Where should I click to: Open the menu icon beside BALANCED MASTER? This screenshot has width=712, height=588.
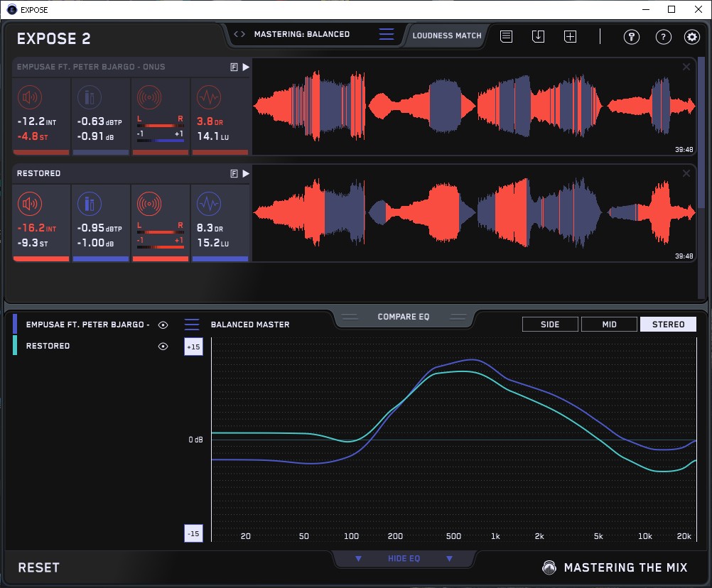click(192, 325)
